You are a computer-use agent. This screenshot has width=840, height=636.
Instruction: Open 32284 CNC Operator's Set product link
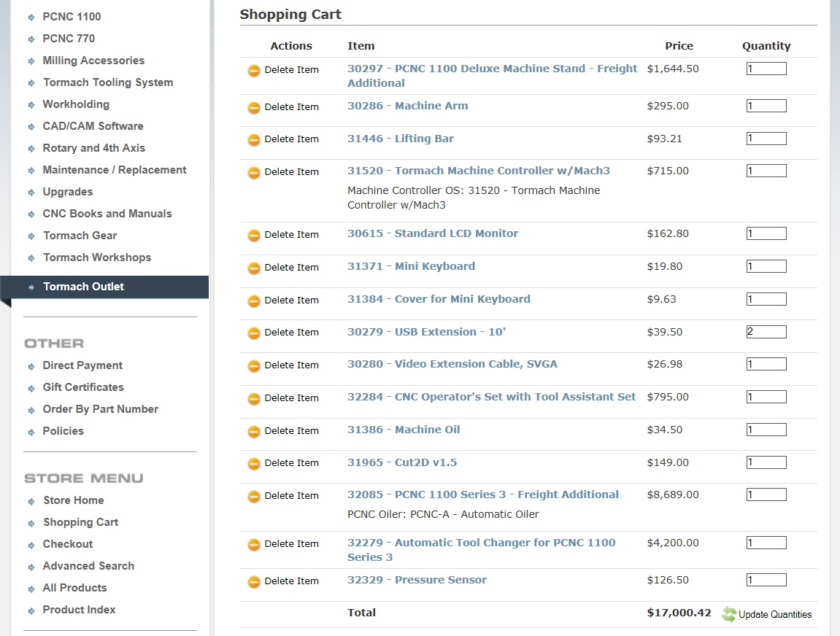[x=491, y=397]
